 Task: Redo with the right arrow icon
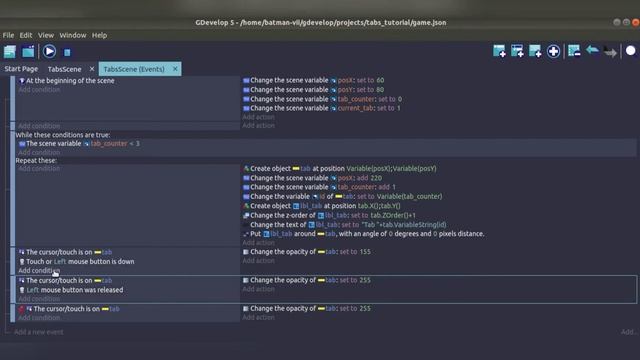coord(610,52)
